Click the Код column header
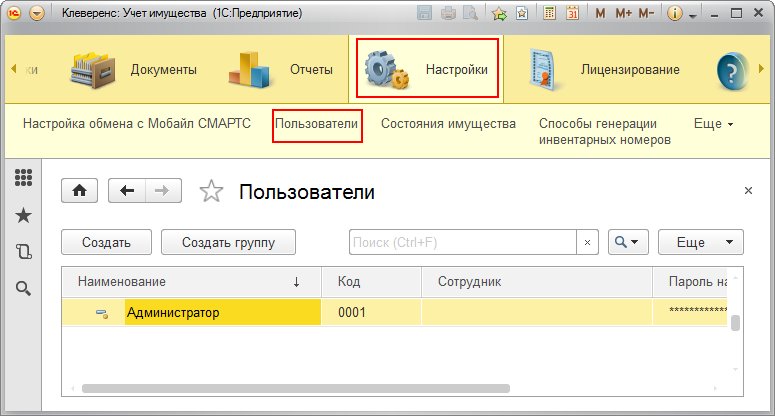 [372, 282]
